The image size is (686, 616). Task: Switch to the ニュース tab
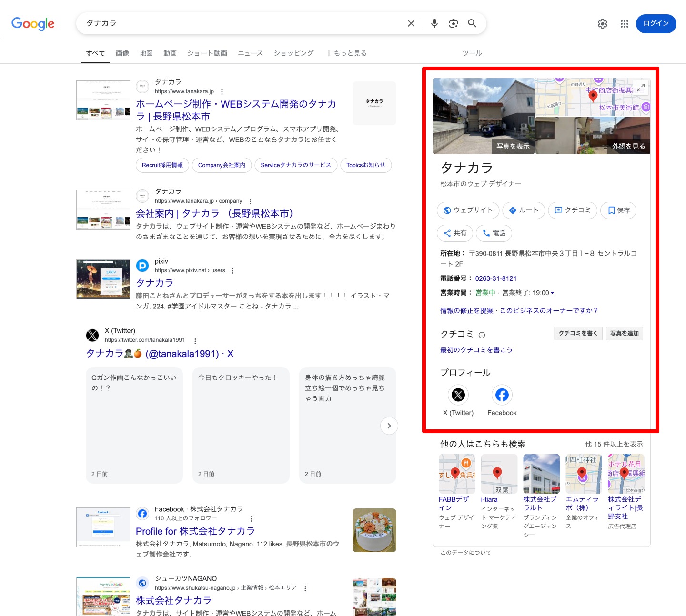(251, 53)
